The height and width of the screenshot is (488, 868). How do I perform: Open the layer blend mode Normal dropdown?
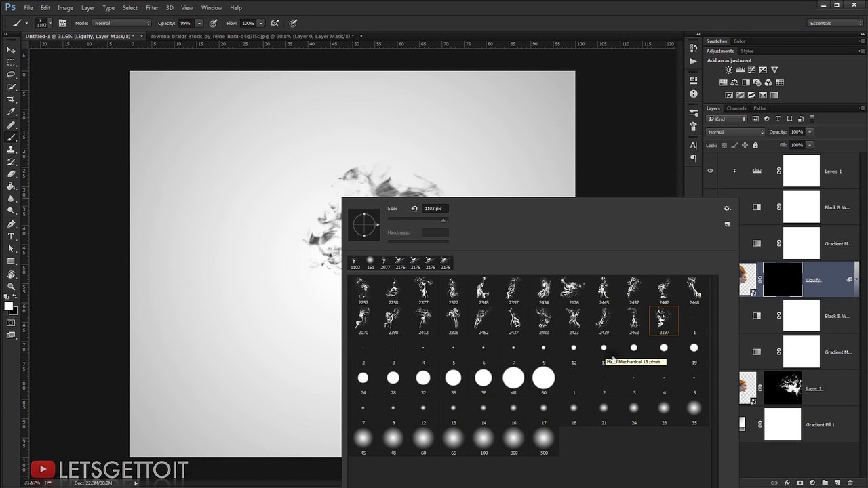coord(735,132)
